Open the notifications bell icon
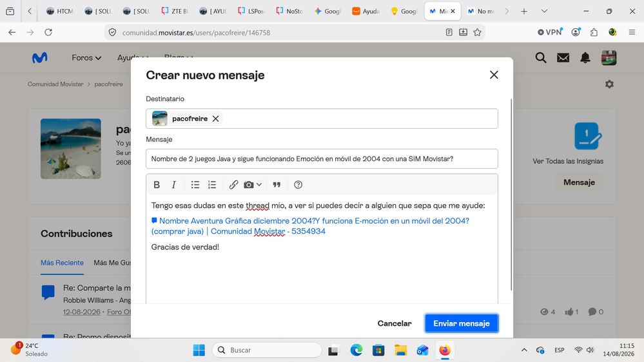This screenshot has height=362, width=644. [585, 58]
